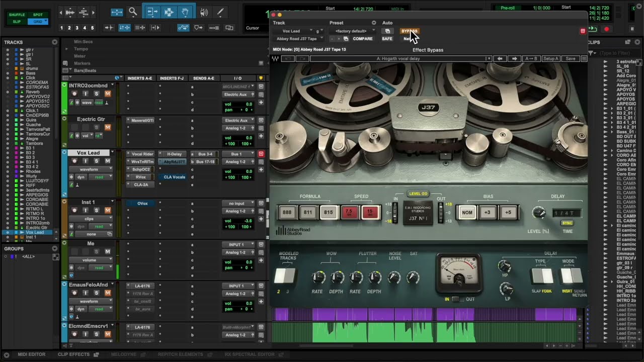
Task: Open the MIDI EDITOR tab
Action: [x=32, y=354]
